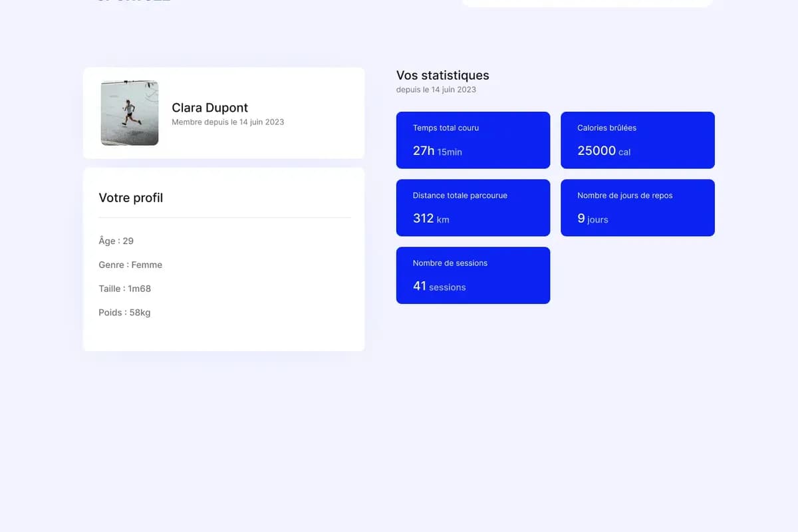Click the '41 sessions' value
Image resolution: width=798 pixels, height=532 pixels.
(439, 287)
